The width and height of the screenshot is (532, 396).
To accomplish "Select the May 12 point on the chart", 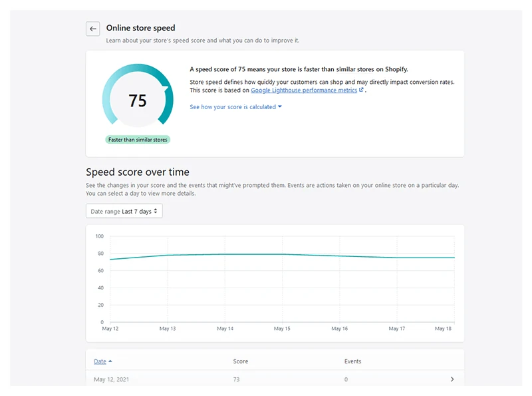I will click(110, 260).
